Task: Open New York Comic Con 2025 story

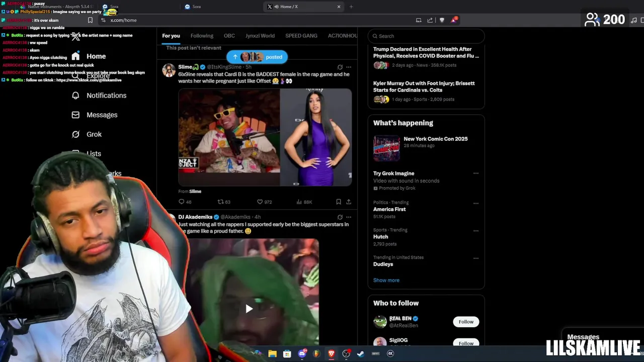Action: 435,139
